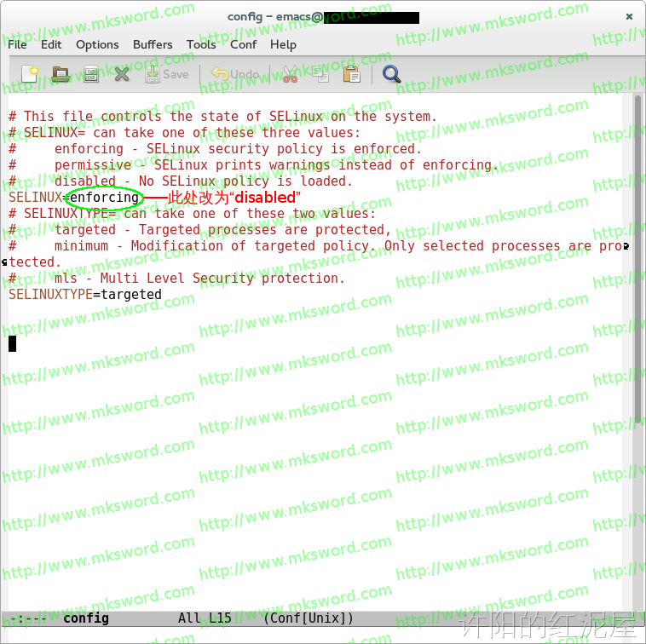Open a file with the folder icon
This screenshot has height=644, width=646.
tap(61, 74)
